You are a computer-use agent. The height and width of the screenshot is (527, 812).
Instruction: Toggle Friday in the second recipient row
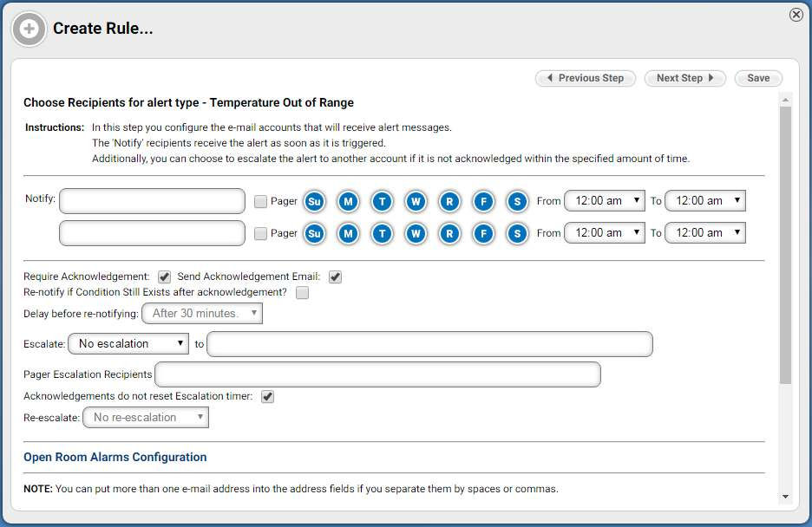(x=484, y=233)
